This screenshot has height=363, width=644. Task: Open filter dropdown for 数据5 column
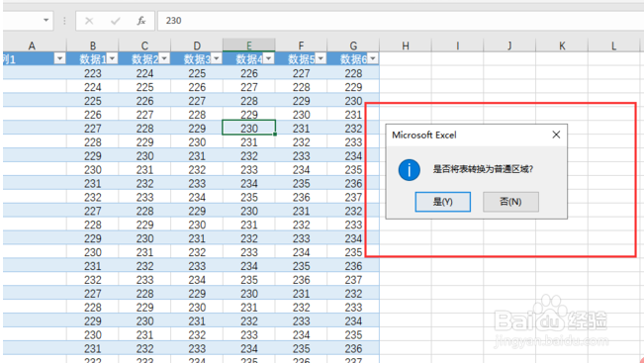coord(321,58)
